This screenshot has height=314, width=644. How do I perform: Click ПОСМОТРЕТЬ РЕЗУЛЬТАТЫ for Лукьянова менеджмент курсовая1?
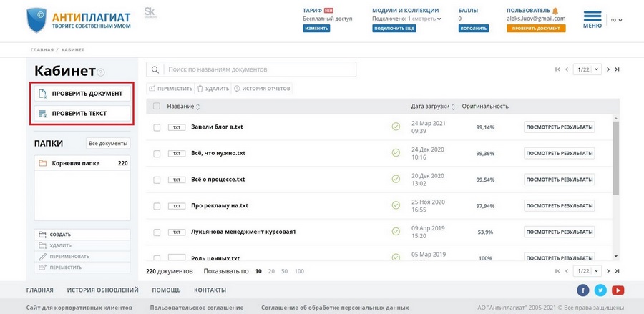pos(560,232)
